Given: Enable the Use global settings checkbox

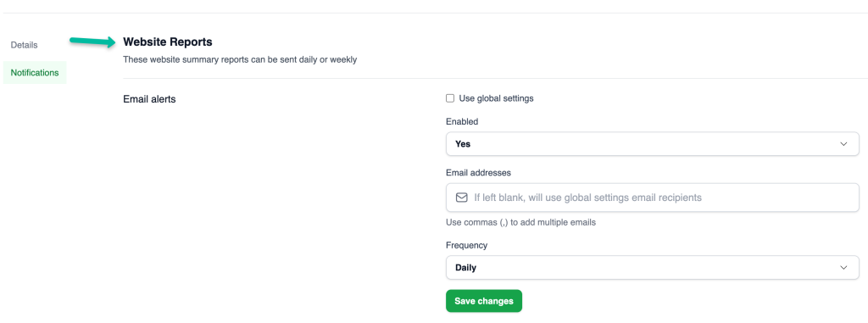Looking at the screenshot, I should point(450,98).
